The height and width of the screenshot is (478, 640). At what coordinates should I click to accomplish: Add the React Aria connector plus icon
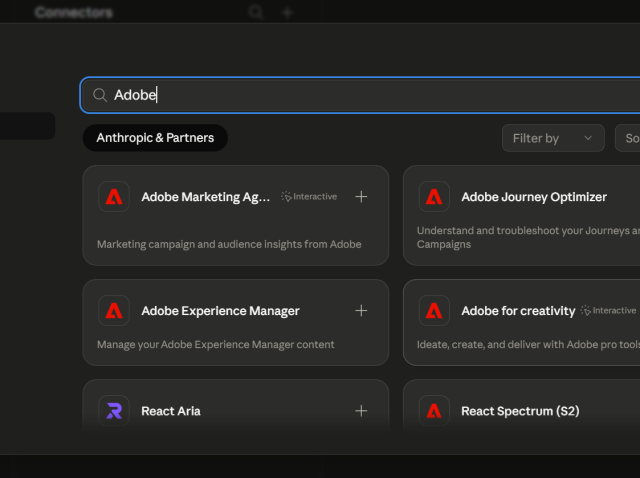(x=361, y=411)
